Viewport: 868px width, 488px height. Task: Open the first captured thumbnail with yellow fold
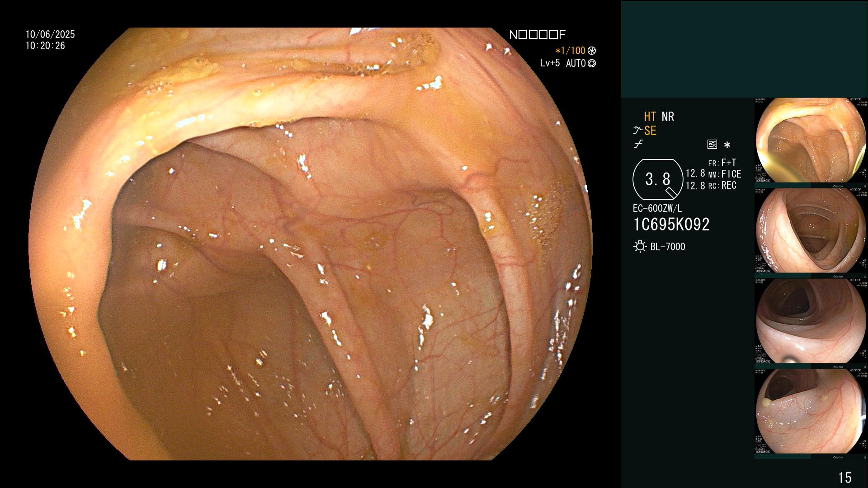pyautogui.click(x=811, y=140)
